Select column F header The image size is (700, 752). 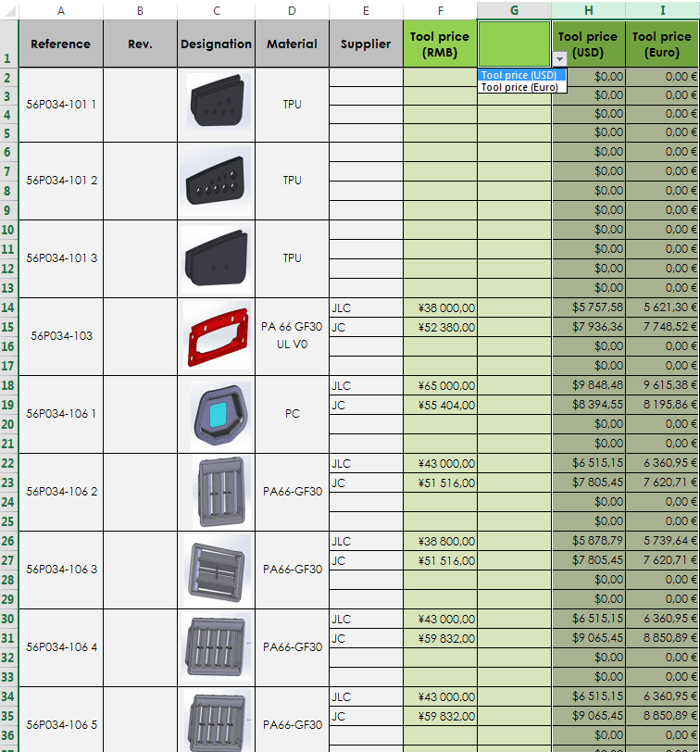[x=440, y=10]
